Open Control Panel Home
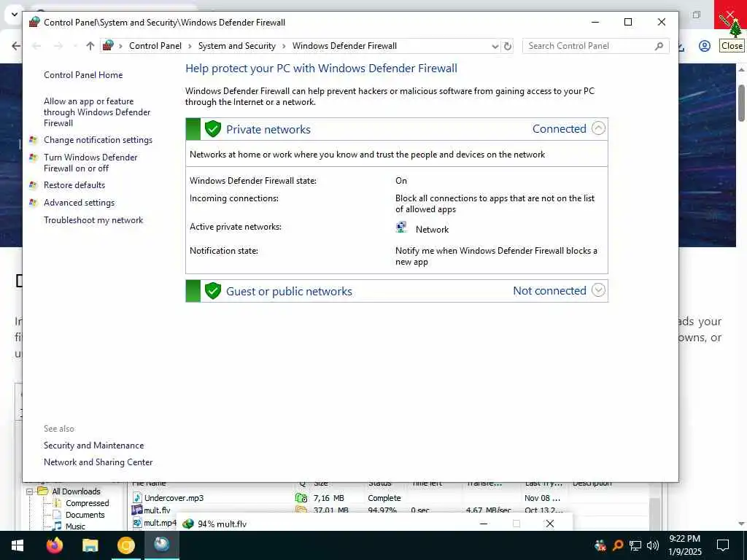 (x=83, y=75)
